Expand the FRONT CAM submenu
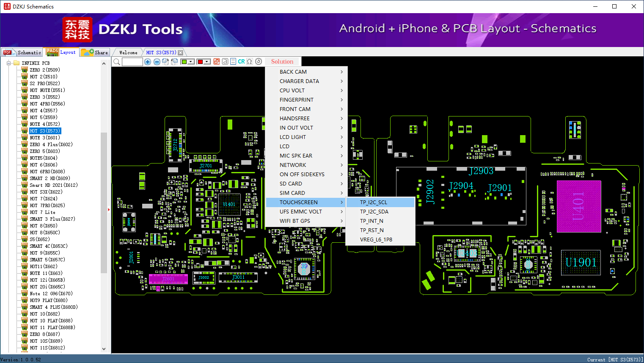The width and height of the screenshot is (644, 363). click(306, 109)
